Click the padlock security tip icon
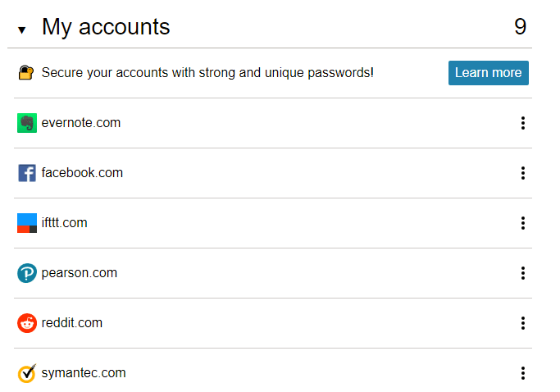Viewport: 560px width, 392px height. coord(26,72)
